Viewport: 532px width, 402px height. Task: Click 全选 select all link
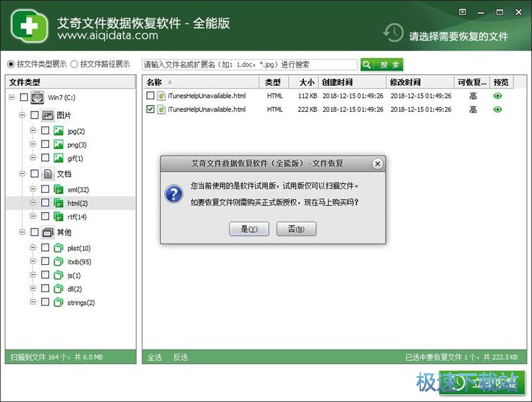tap(155, 357)
